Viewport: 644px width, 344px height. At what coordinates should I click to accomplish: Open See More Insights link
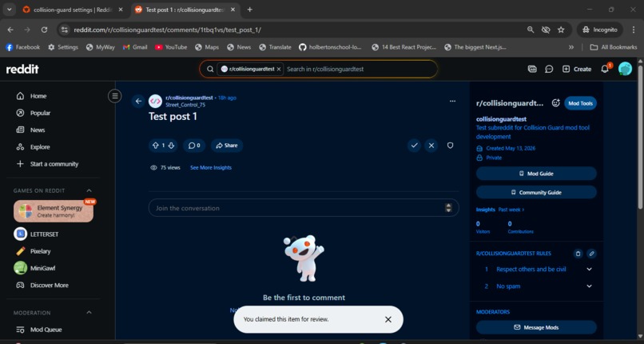(x=211, y=168)
